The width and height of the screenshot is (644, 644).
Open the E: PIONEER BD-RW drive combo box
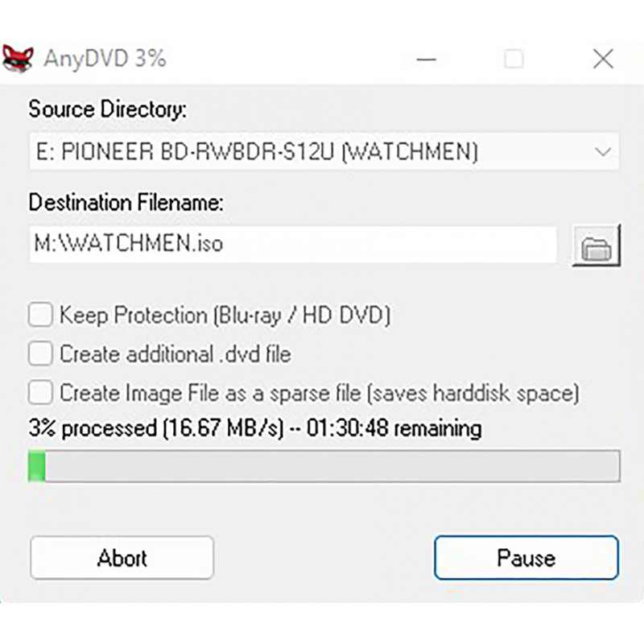point(324,151)
